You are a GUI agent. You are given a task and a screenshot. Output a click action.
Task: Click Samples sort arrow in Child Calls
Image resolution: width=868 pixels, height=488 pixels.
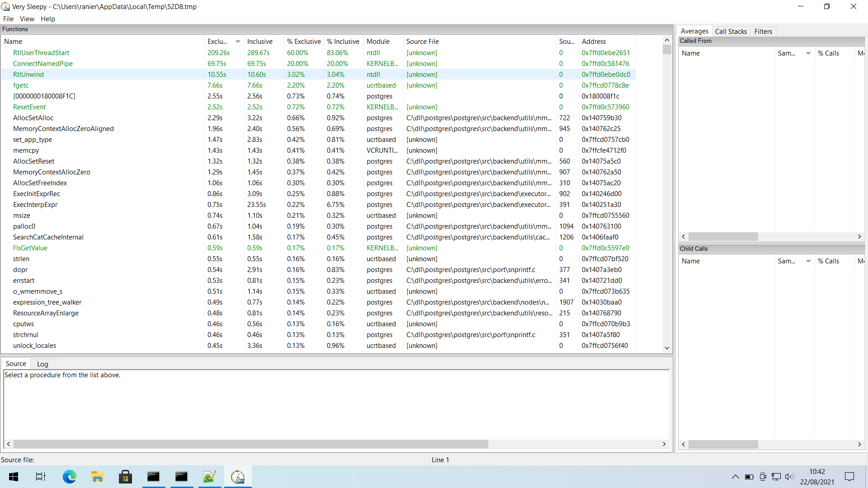click(x=808, y=261)
